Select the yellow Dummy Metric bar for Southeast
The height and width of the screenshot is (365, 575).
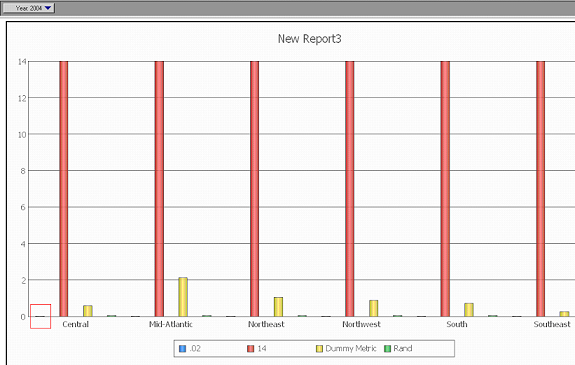564,314
